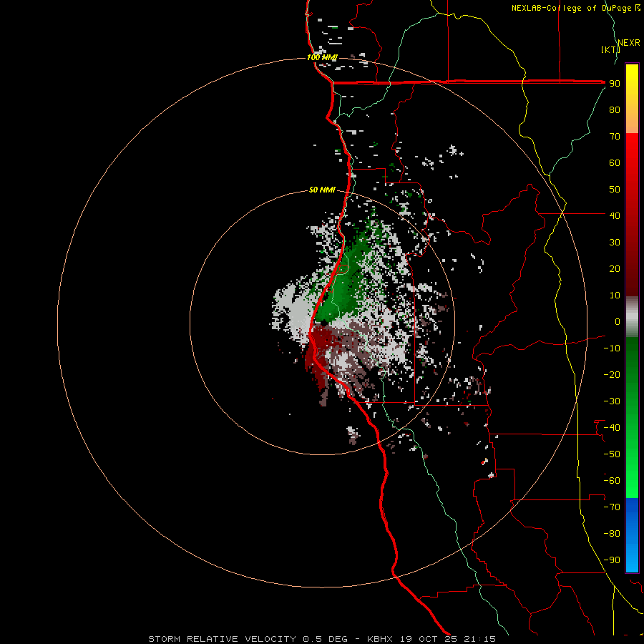The image size is (644, 644).
Task: Click the black radar site dot at center
Action: pos(323,323)
